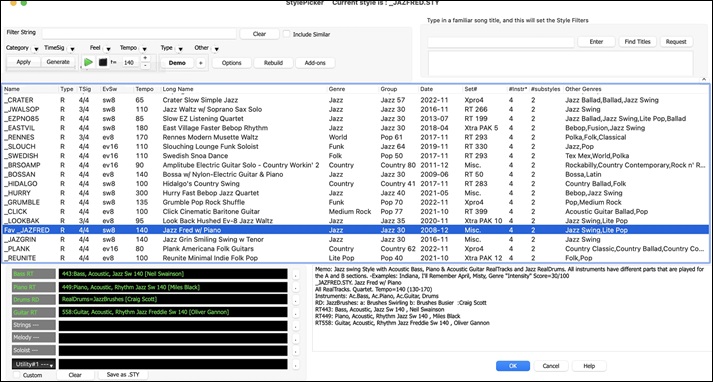Click the Request button
713x382 pixels.
point(676,41)
